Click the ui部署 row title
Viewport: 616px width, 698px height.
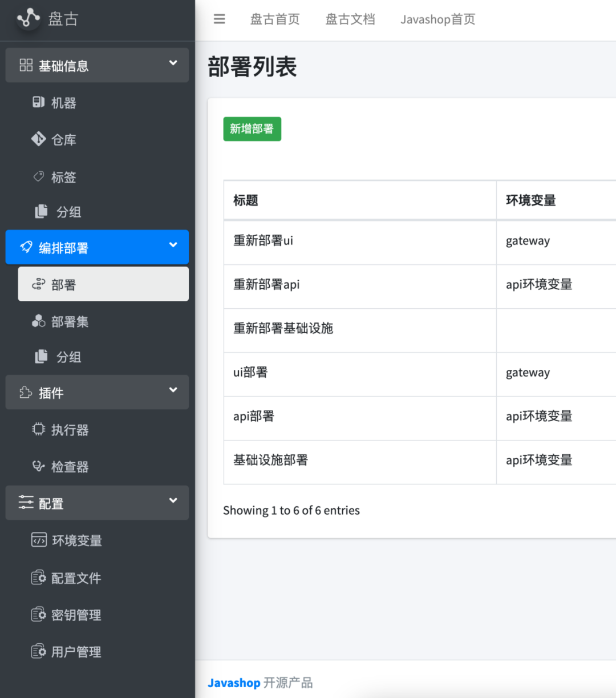point(250,372)
